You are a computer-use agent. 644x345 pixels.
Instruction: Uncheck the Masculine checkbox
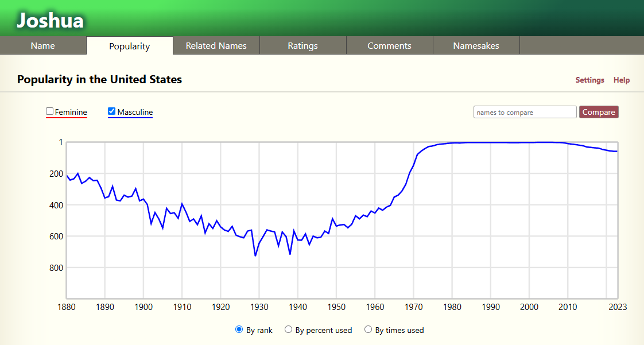(111, 111)
